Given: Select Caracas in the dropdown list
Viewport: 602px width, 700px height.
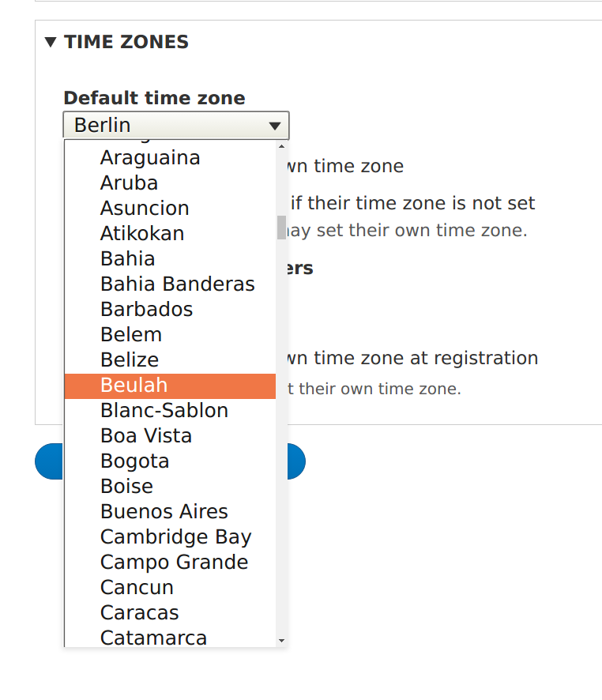Looking at the screenshot, I should coord(139,612).
